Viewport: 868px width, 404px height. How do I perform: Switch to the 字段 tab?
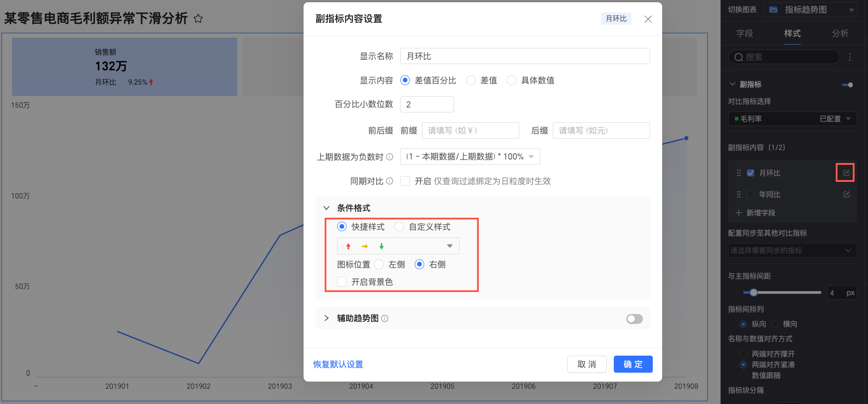[744, 34]
